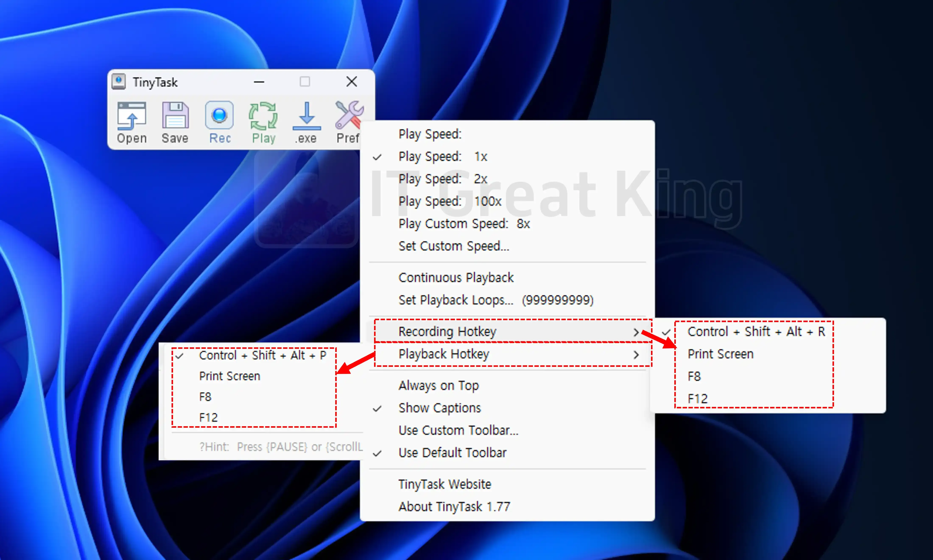Set F8 as the playback hotkey
Viewport: 933px width, 560px height.
pos(263,397)
